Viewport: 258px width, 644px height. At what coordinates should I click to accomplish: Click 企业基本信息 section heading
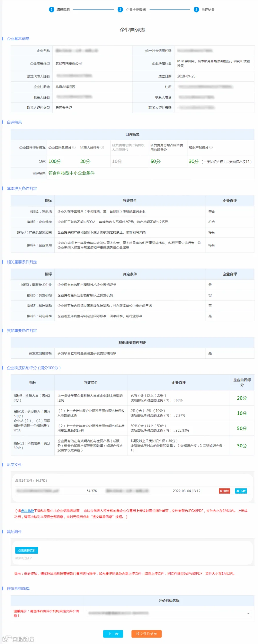[x=18, y=39]
